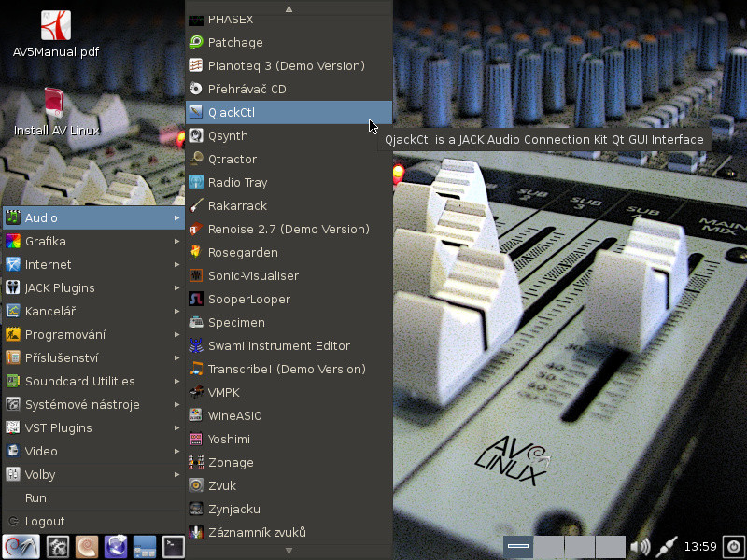The width and height of the screenshot is (747, 560).
Task: Click the Qsynth icon
Action: coord(196,135)
